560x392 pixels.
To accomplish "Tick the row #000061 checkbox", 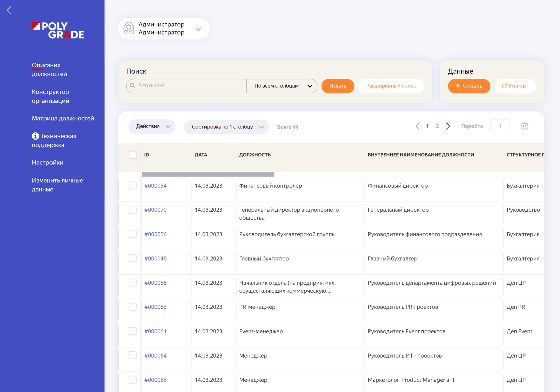I will click(133, 331).
